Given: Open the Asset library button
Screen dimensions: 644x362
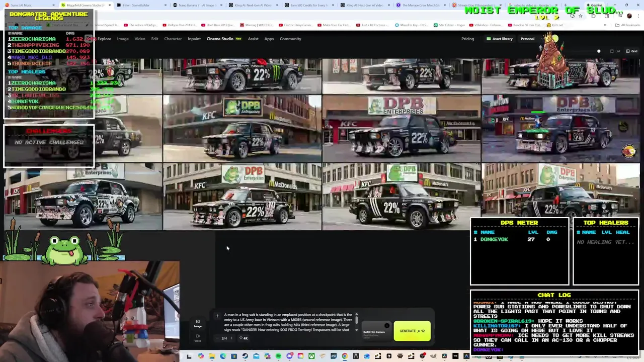Looking at the screenshot, I should 500,39.
